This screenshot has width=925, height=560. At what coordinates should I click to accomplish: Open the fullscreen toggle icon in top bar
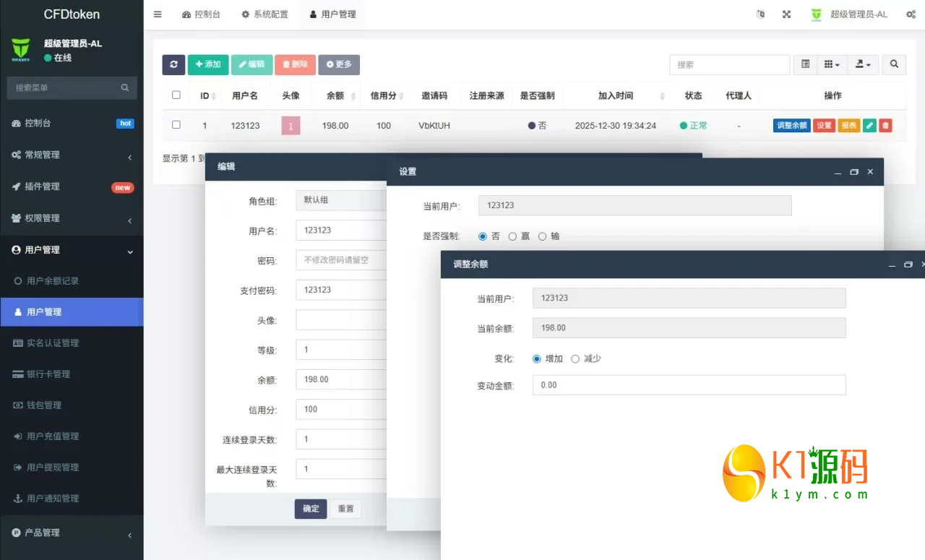(x=786, y=14)
